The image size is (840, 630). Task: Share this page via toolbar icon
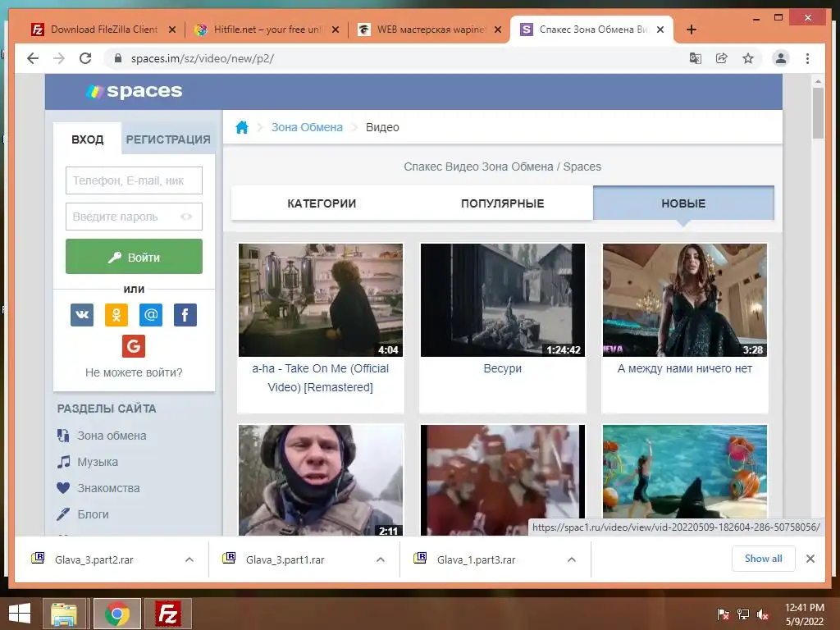[x=722, y=58]
